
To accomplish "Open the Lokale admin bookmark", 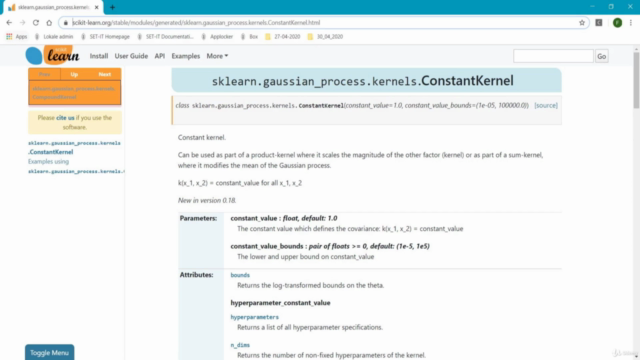I will click(54, 37).
